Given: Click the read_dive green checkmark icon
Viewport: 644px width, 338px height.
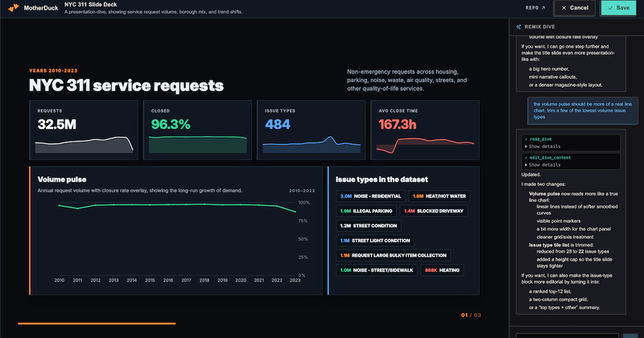Looking at the screenshot, I should tap(526, 139).
